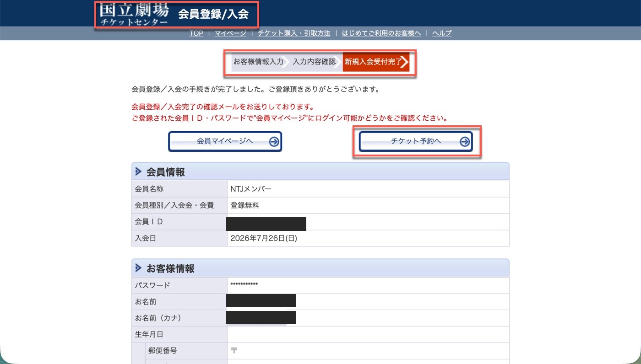Click the arrow icon on チケット予約へ button
The image size is (641, 364).
(x=464, y=142)
